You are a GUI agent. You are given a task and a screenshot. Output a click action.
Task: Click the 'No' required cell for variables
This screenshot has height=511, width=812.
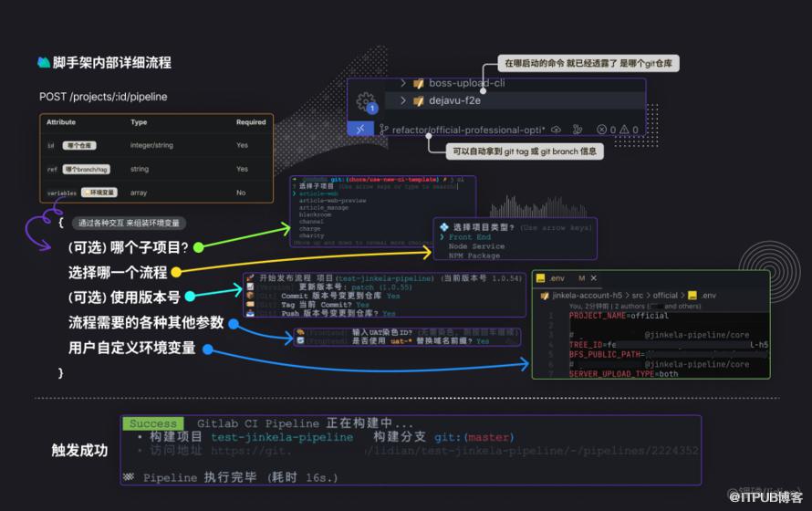click(x=241, y=193)
